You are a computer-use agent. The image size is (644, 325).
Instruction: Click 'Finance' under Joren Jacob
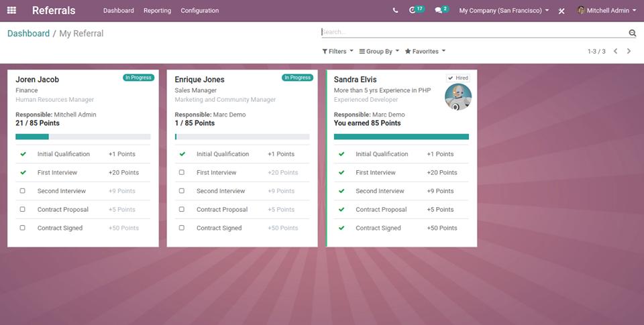click(x=27, y=90)
